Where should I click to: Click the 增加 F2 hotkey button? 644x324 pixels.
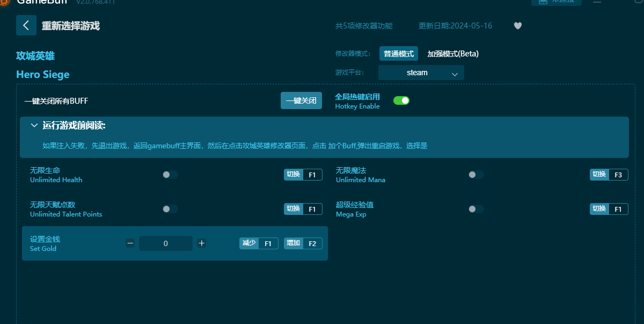pos(303,243)
